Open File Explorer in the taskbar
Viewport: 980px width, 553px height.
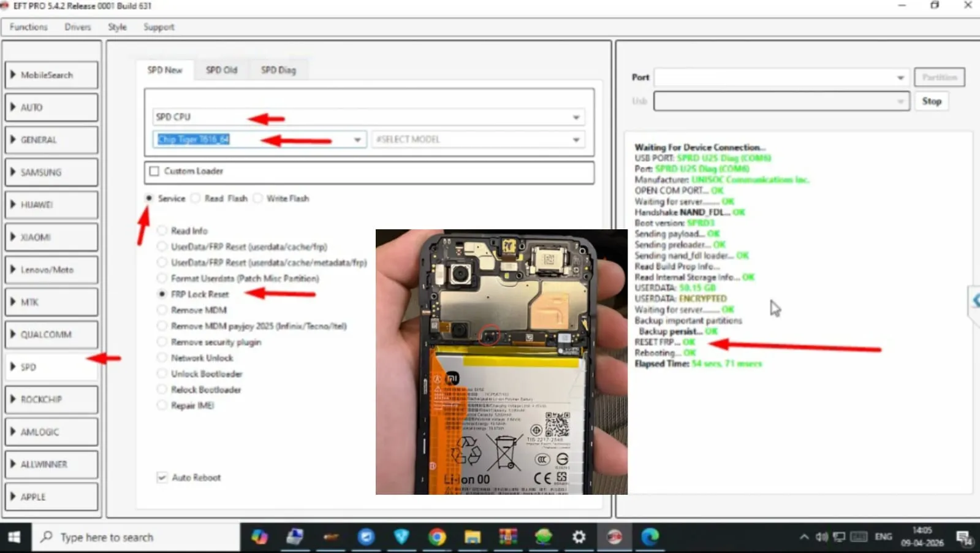[473, 538]
